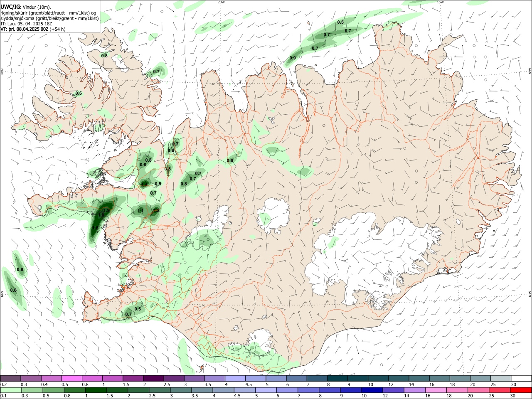Click the light pink 16 mm rain swatch
The image size is (532, 399).
[436, 390]
